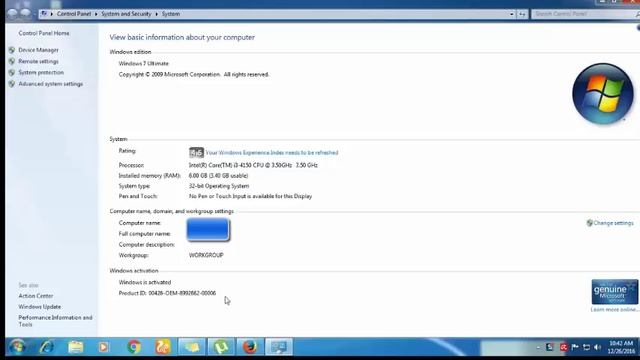Click the shield icon beside Remote settings
The image size is (640, 360).
pyautogui.click(x=11, y=61)
